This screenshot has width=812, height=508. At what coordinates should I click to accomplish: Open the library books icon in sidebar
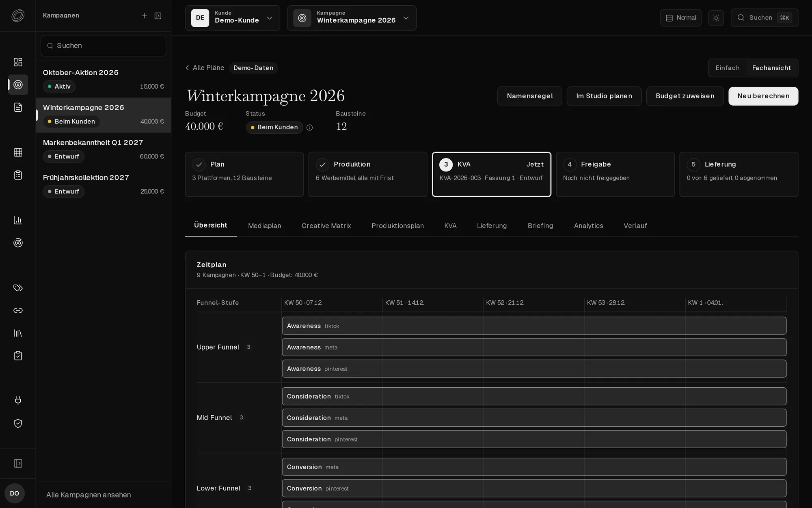click(x=18, y=333)
